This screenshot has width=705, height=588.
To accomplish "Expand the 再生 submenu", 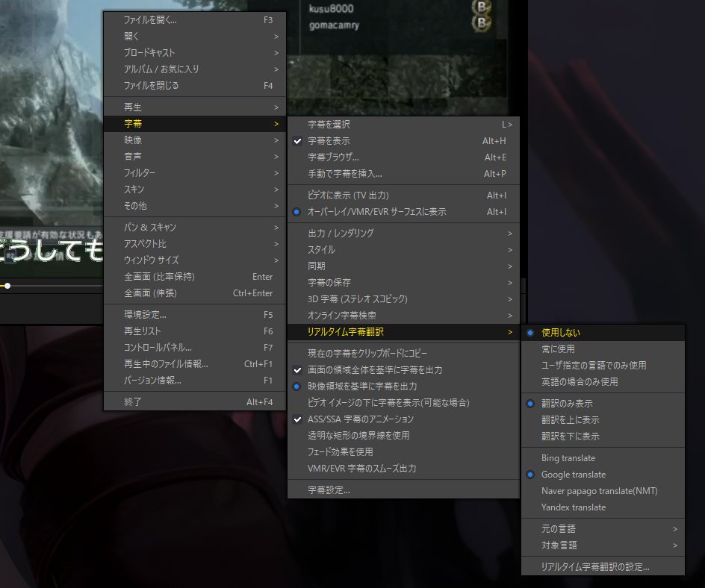I will coord(195,107).
